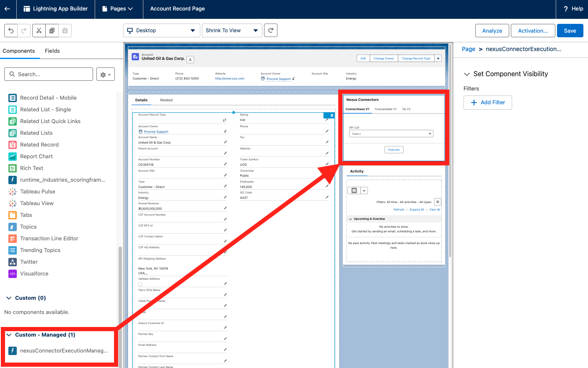Screen dimensions: 588x368
Task: Click the email icon in Activity
Action: coord(354,190)
